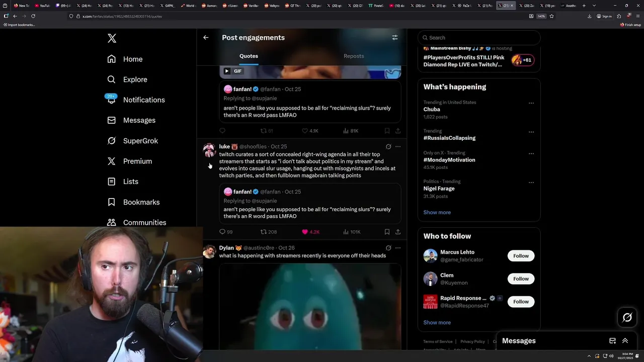Follow Rapid Response 47

pos(521,302)
